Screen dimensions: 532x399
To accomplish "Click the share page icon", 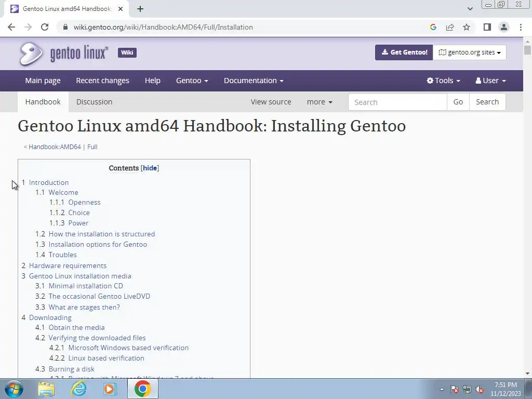I will pos(450,27).
